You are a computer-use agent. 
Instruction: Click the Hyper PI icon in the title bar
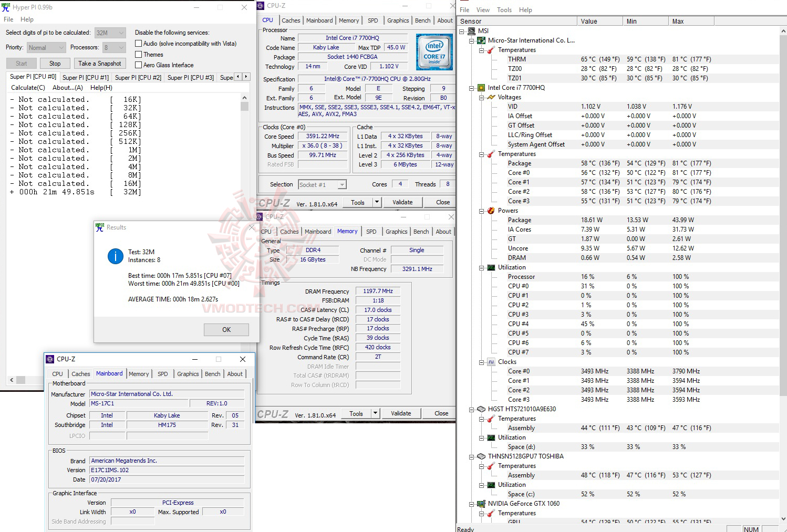click(6, 7)
